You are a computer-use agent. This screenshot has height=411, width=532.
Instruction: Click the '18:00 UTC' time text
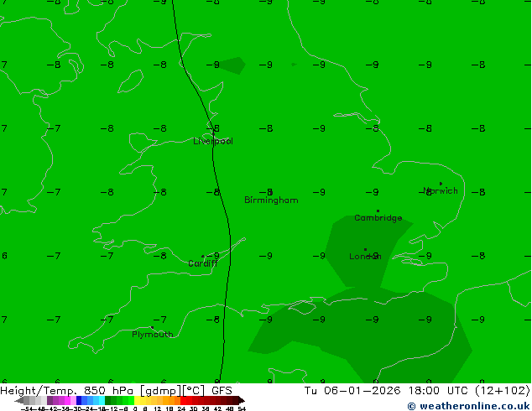439,391
